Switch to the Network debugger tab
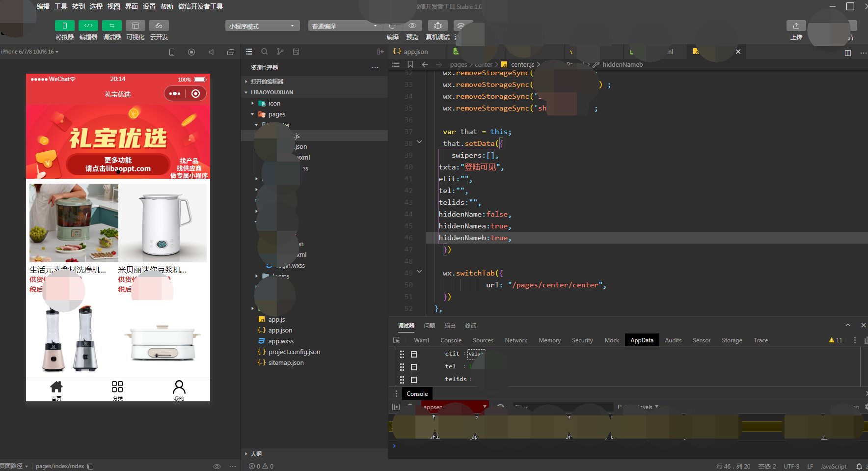 (x=516, y=340)
